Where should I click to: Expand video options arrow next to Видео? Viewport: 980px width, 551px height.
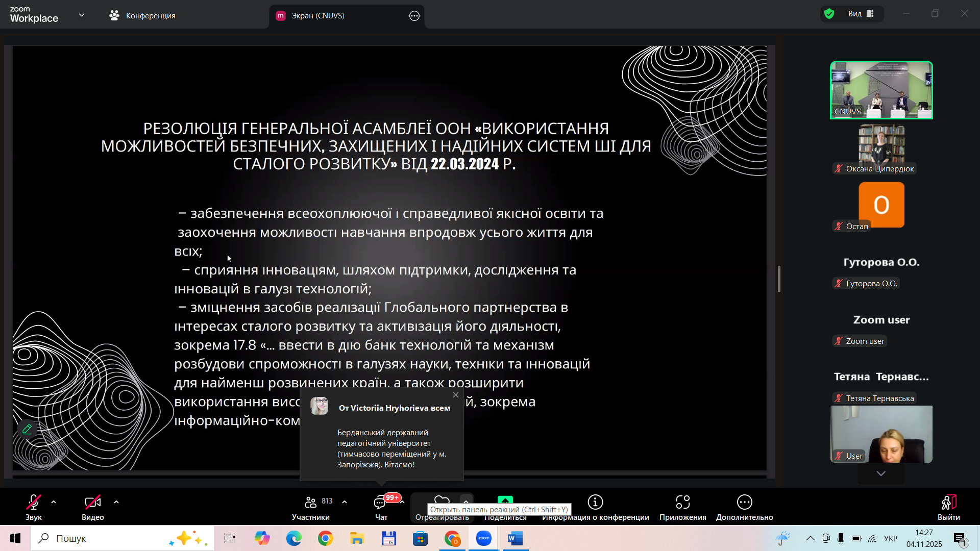116,503
